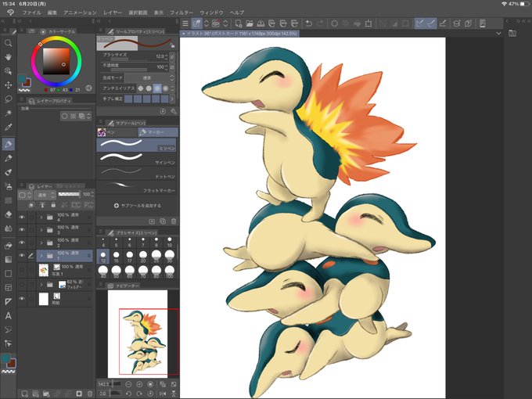532x399 pixels.
Task: Select the Pencil tool below the Pen
Action: pyautogui.click(x=8, y=158)
